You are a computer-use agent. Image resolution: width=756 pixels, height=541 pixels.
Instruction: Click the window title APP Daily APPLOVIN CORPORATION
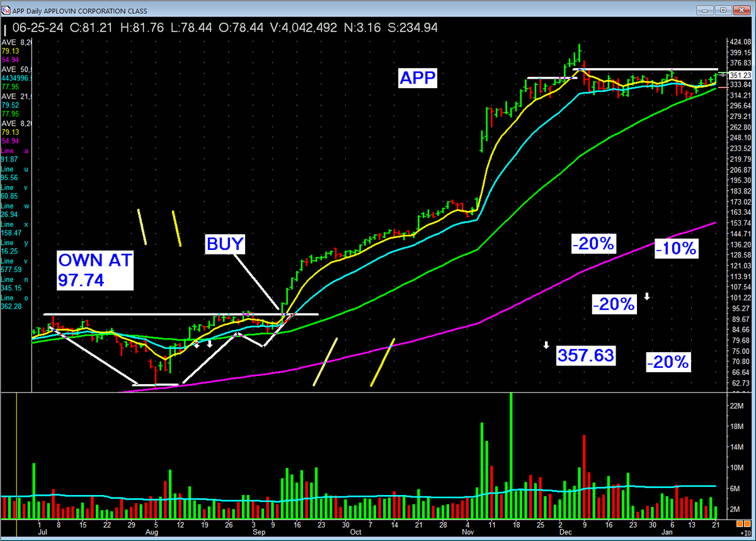tap(79, 9)
